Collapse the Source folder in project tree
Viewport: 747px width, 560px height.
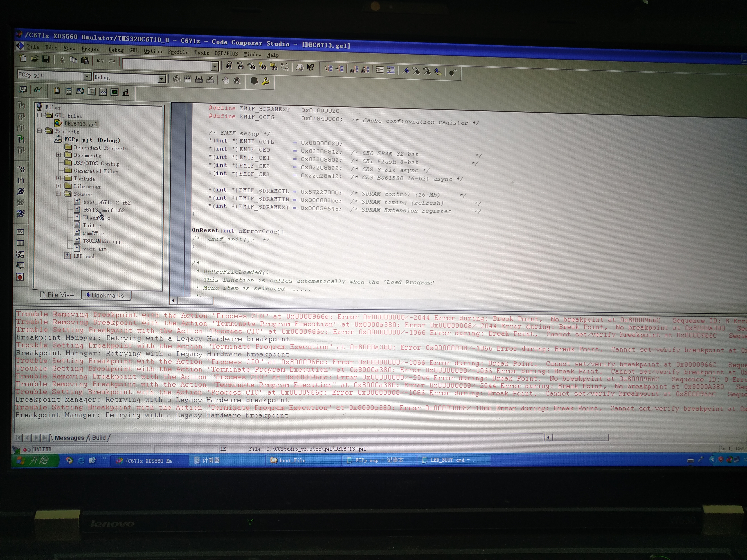tap(58, 194)
